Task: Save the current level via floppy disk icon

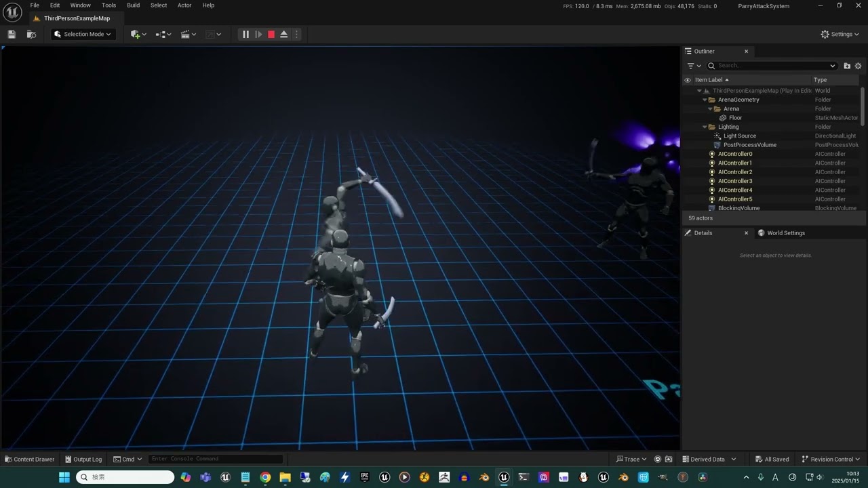Action: [x=12, y=34]
